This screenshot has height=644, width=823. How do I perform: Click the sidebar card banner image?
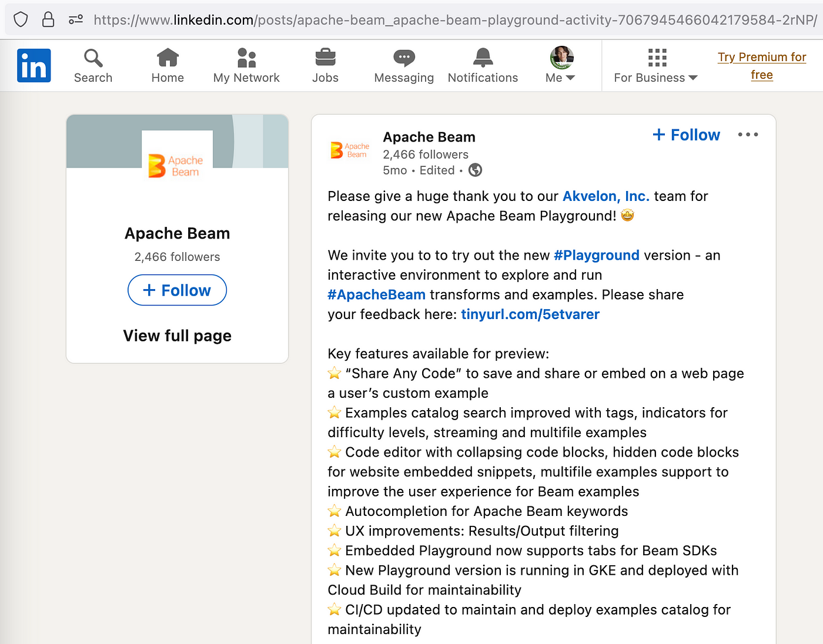click(177, 141)
